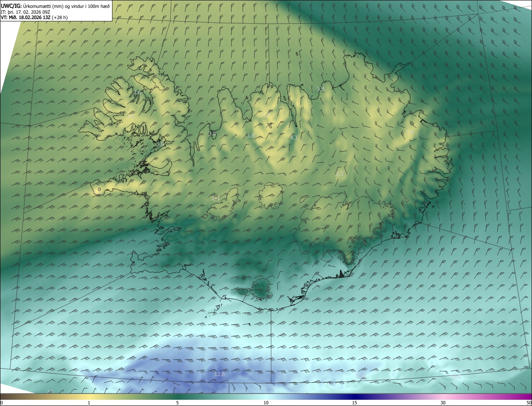
Task: Click the 3.6 value in the Westfjords
Action: [x=137, y=92]
